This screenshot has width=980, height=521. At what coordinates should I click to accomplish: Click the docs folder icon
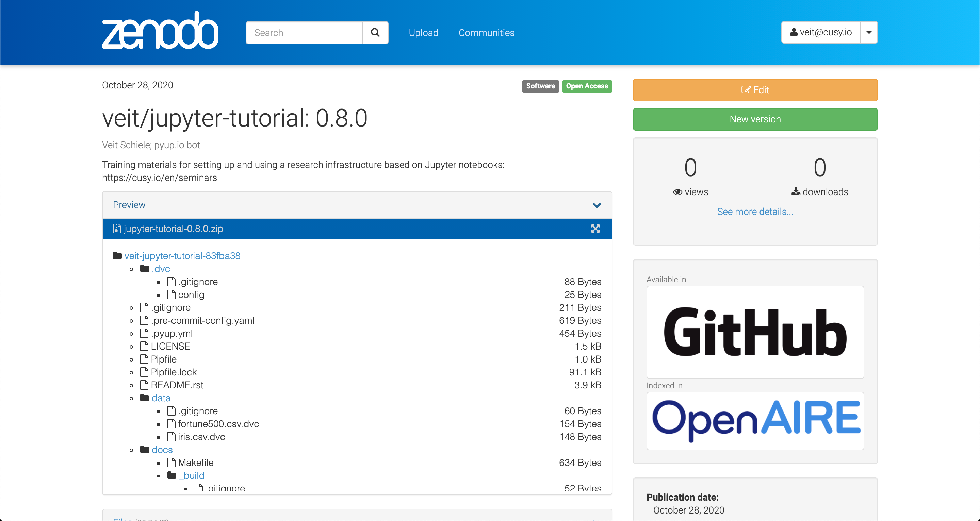145,450
